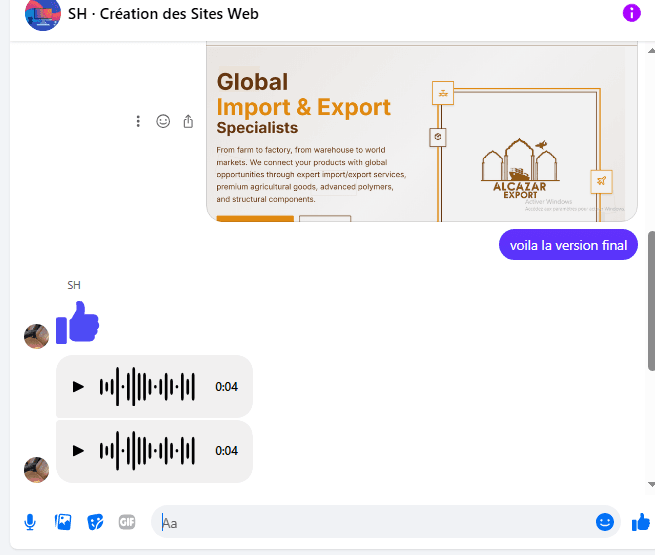Open more options for image message
The image size is (655, 555).
[138, 121]
